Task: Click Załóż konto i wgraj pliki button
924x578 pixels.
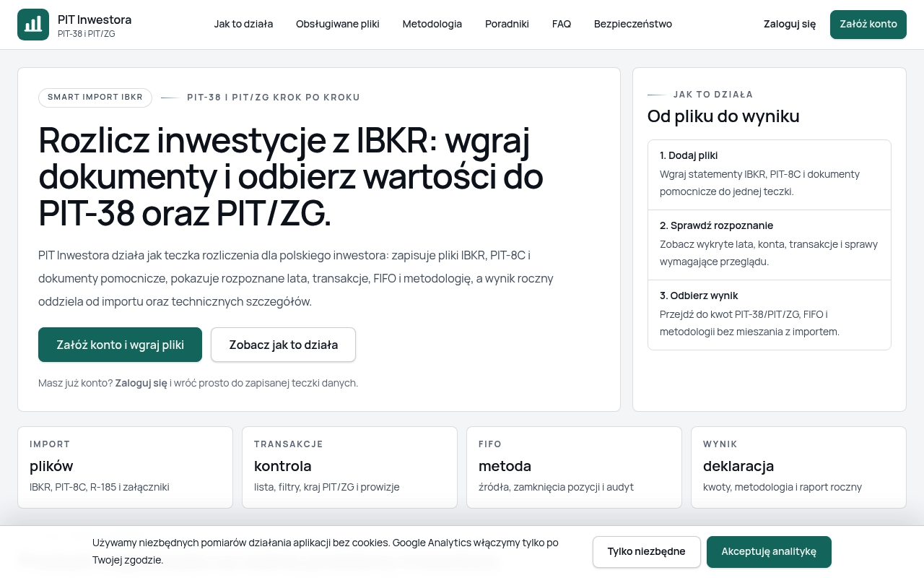Action: [121, 345]
